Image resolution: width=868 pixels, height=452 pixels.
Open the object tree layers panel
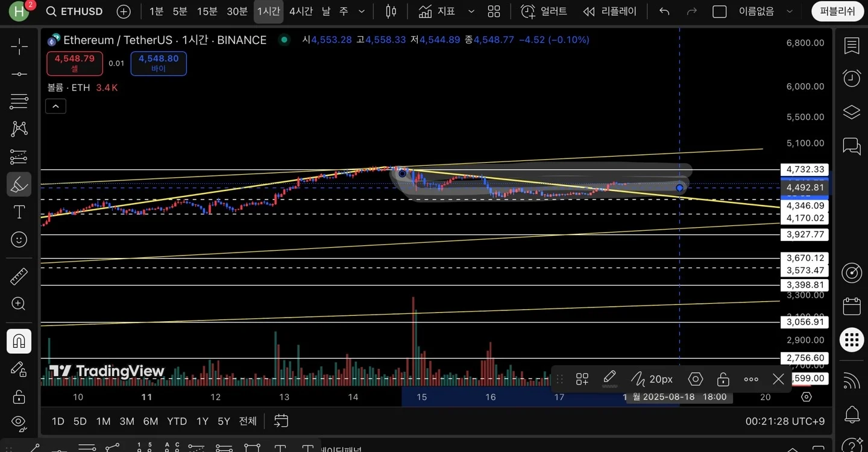tap(852, 112)
